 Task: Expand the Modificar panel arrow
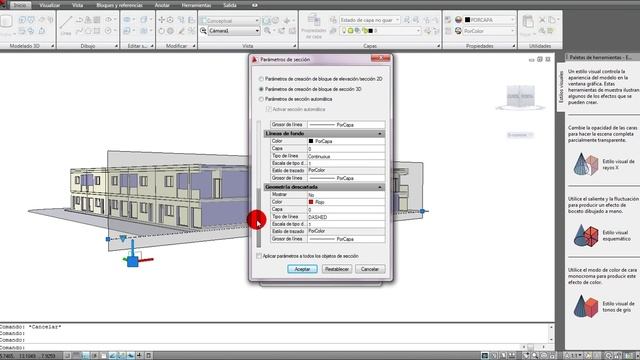(194, 46)
